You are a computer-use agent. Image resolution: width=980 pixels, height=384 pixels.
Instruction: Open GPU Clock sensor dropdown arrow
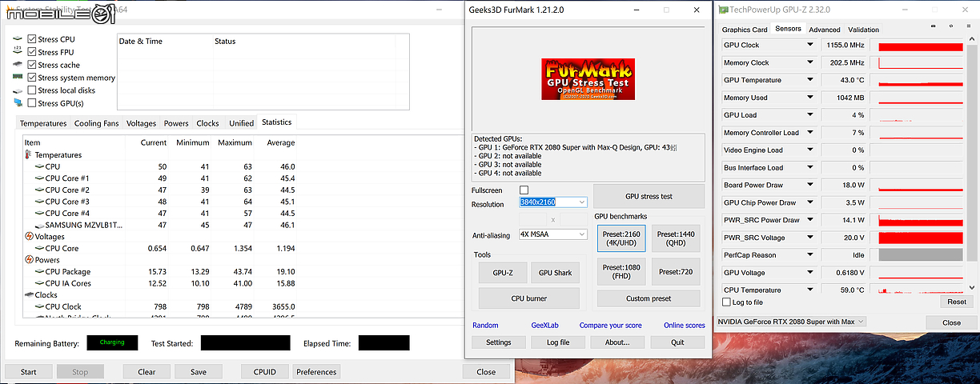tap(809, 46)
